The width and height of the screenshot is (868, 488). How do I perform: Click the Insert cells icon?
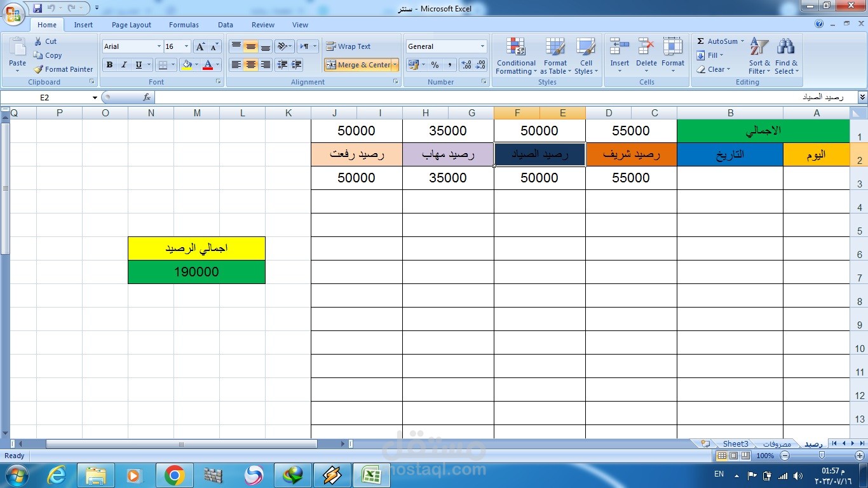620,47
